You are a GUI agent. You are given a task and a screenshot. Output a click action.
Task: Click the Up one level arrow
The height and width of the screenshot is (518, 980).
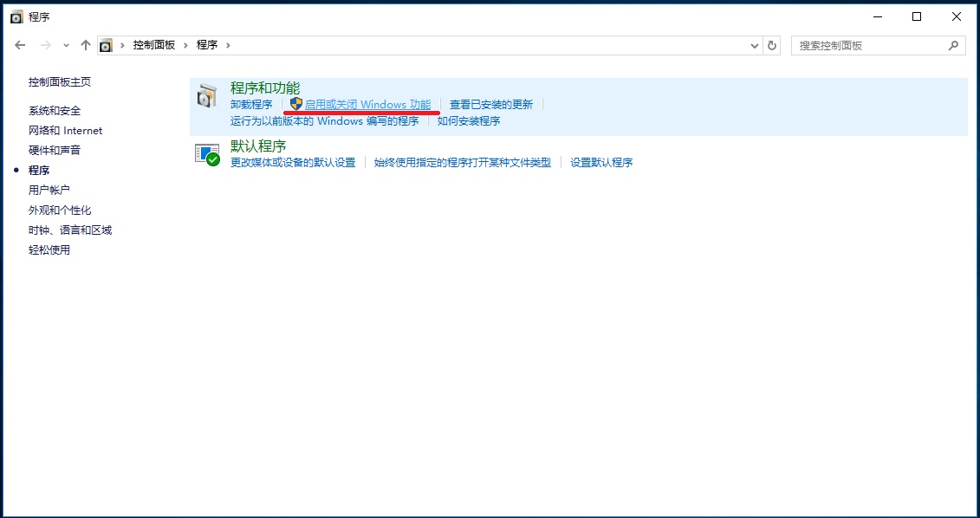(x=85, y=45)
